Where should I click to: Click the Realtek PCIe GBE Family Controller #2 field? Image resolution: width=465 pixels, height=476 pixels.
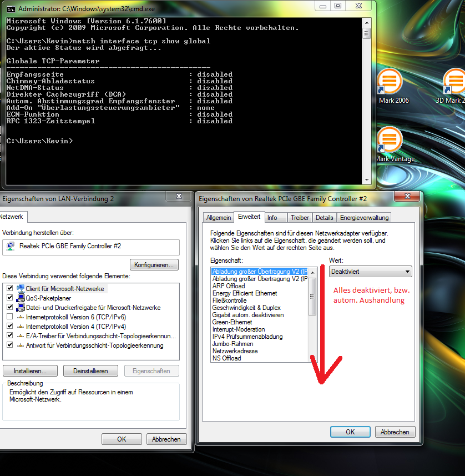click(91, 247)
